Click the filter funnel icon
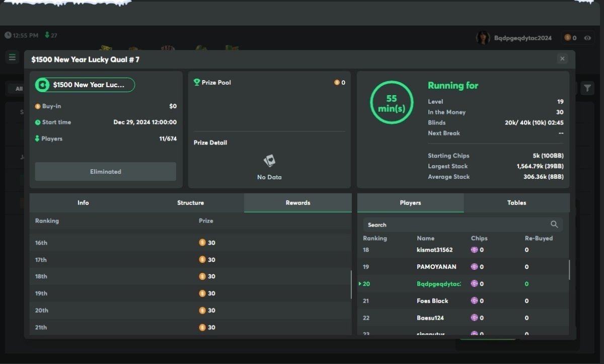Viewport: 604px width, 364px height. (x=587, y=89)
